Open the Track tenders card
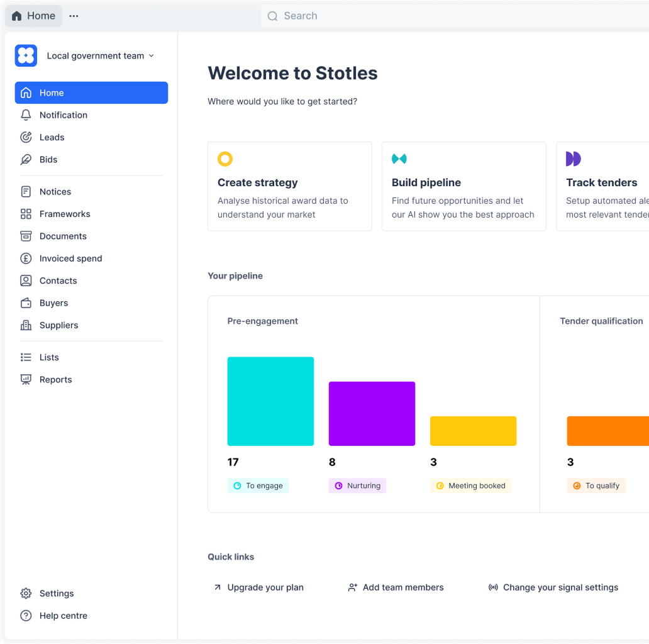The width and height of the screenshot is (649, 644). pyautogui.click(x=602, y=186)
